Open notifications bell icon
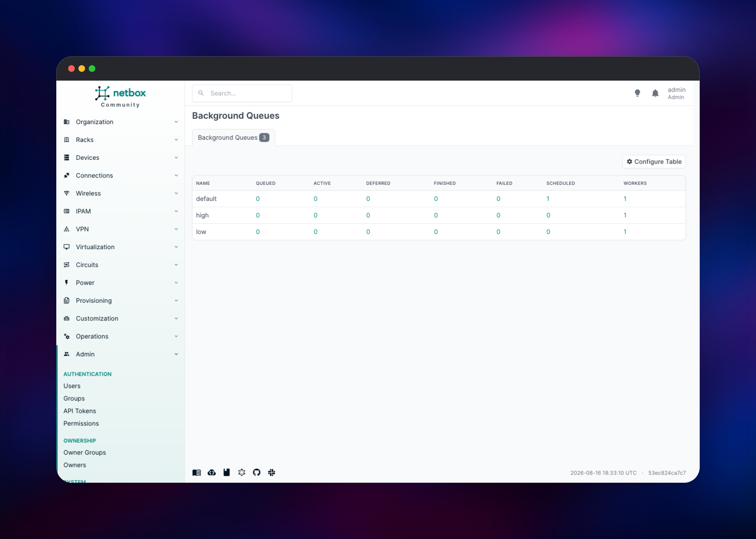Viewport: 756px width, 539px height. (655, 93)
